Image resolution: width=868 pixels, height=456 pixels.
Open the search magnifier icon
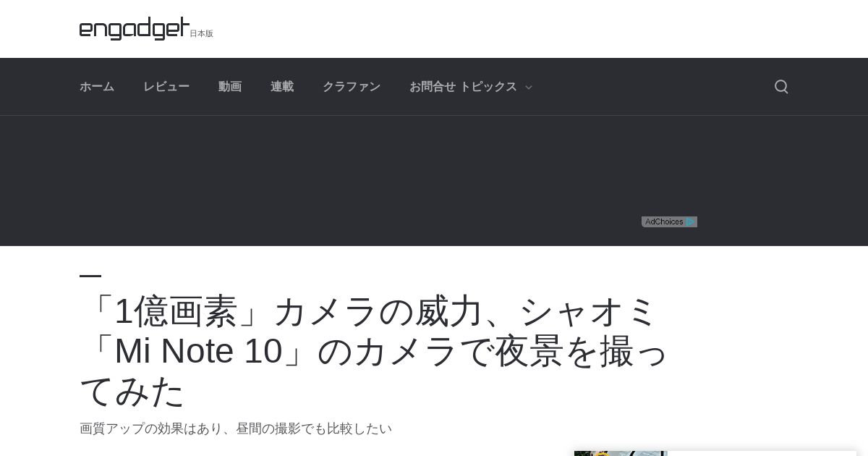click(x=781, y=87)
